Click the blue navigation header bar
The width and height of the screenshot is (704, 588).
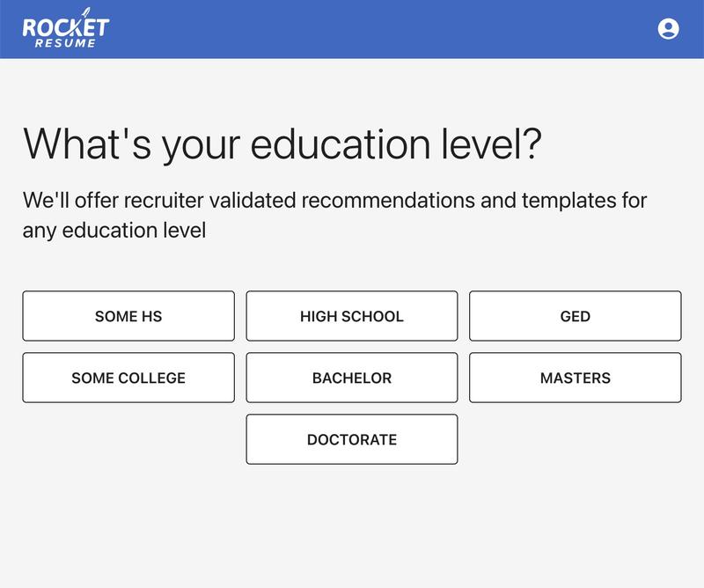coord(352,28)
